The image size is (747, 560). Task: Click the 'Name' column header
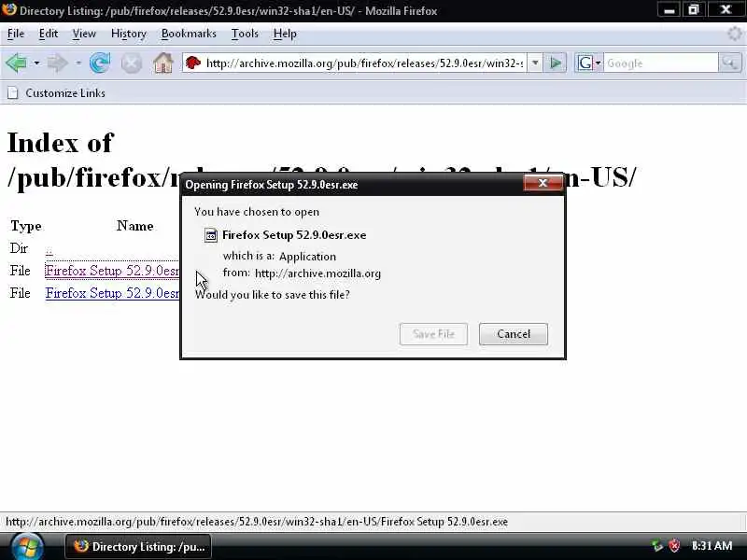(134, 226)
